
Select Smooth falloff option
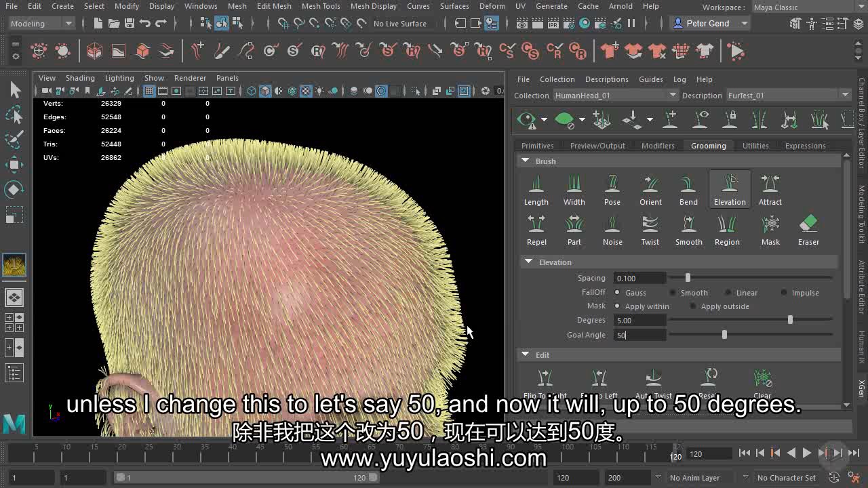click(688, 293)
